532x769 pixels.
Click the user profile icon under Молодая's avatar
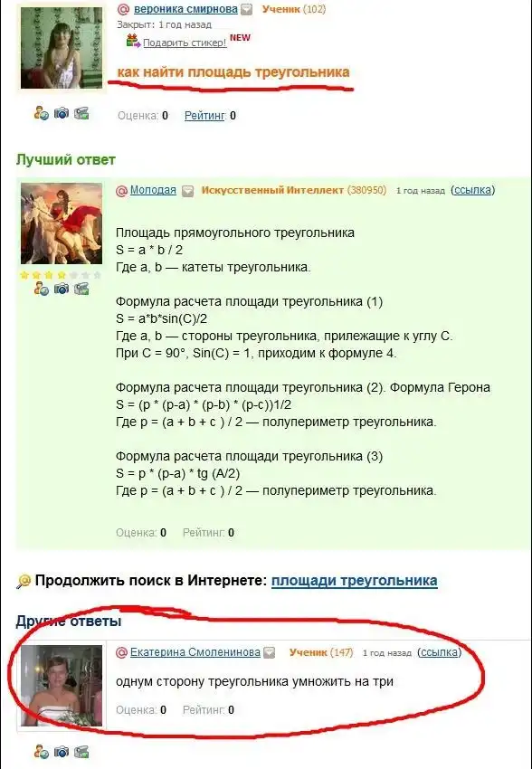pos(42,289)
